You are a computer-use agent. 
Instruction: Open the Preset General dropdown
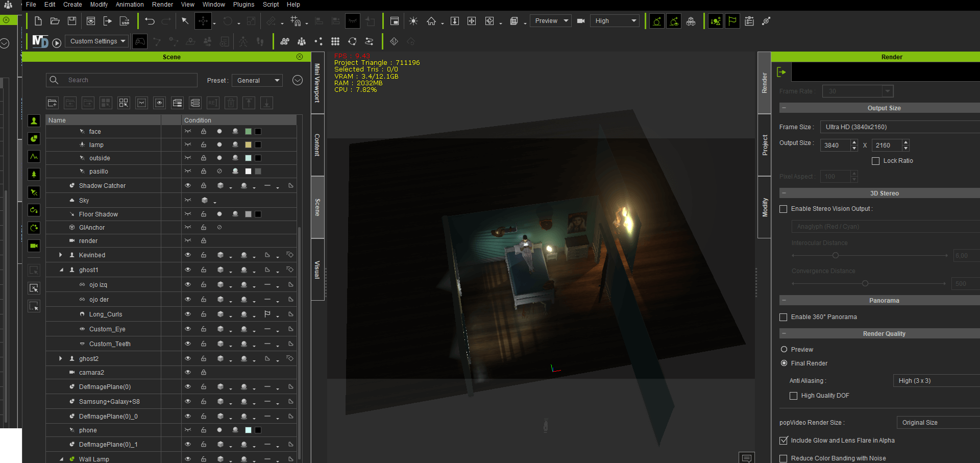pyautogui.click(x=258, y=80)
